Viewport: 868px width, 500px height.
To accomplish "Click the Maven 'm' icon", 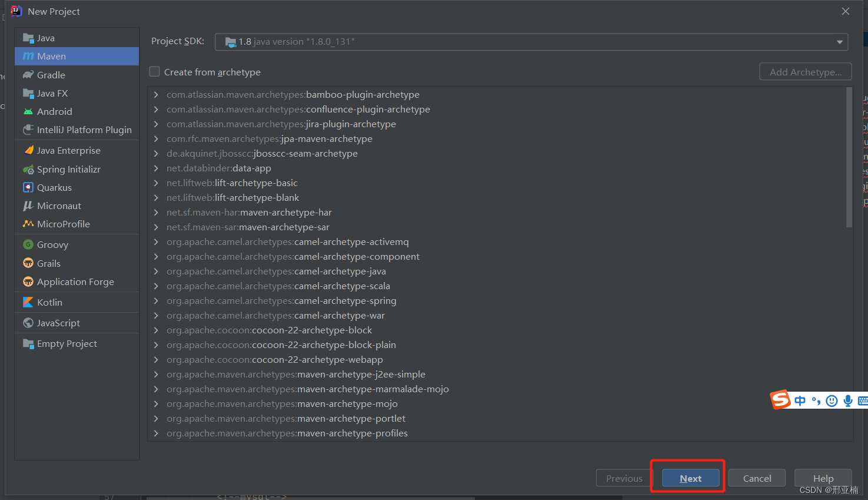I will [x=28, y=57].
